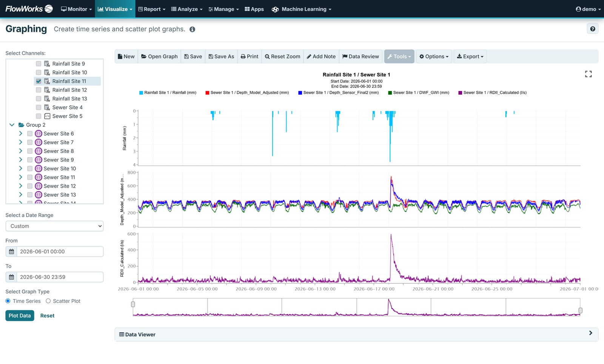Screen dimensions: 604x364
Task: Click Sewer Site 10 globe icon
Action: 39,168
